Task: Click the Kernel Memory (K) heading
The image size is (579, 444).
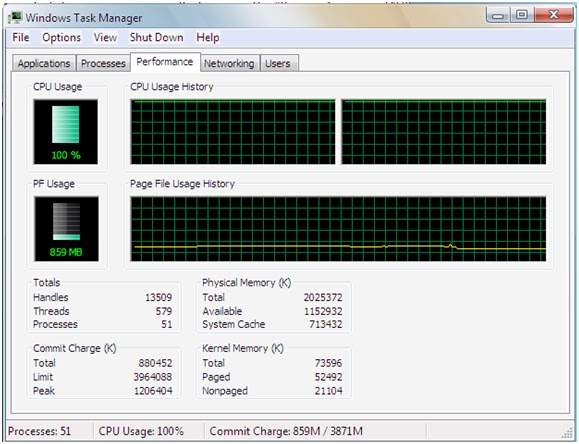Action: (x=243, y=348)
